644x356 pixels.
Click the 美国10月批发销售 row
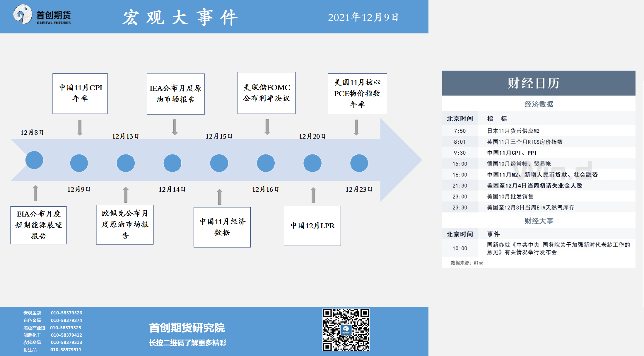coord(539,197)
